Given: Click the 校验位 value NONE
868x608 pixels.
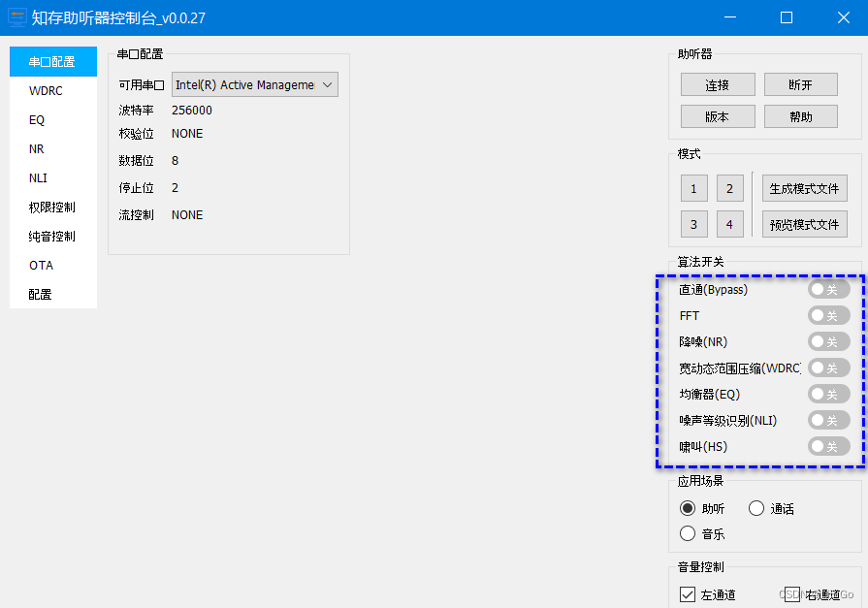Looking at the screenshot, I should [187, 134].
